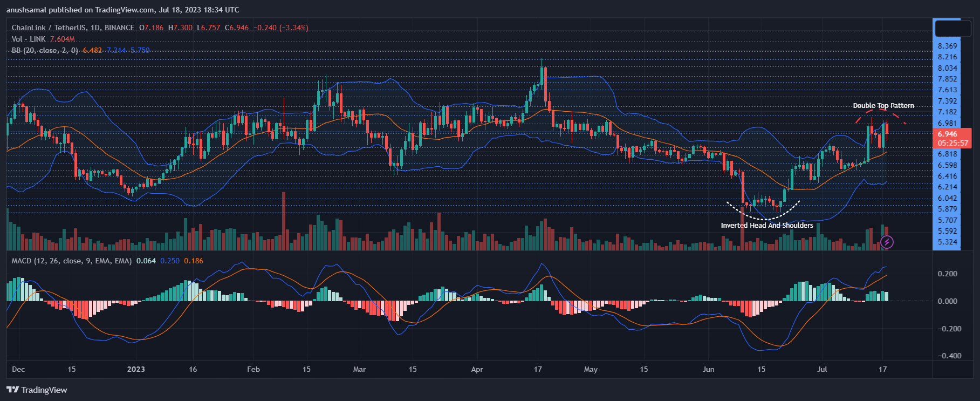Click the TradingView logo icon
980x401 pixels.
point(12,390)
